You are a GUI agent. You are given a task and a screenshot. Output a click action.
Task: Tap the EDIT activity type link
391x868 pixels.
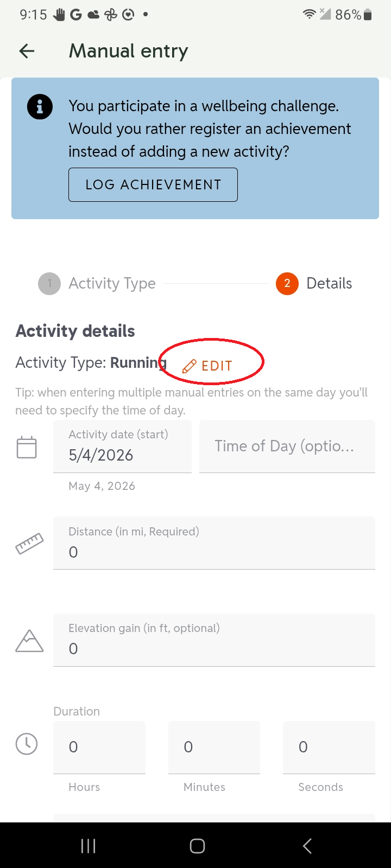(207, 366)
